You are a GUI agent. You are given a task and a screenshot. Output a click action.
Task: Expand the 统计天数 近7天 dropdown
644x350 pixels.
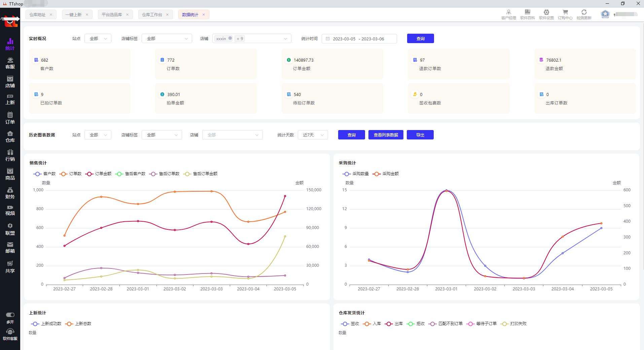point(313,135)
